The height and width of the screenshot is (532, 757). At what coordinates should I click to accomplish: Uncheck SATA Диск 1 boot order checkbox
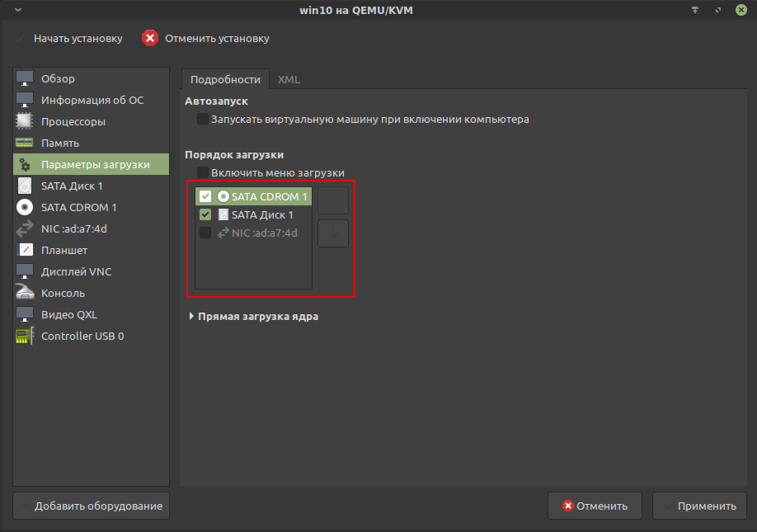coord(206,215)
